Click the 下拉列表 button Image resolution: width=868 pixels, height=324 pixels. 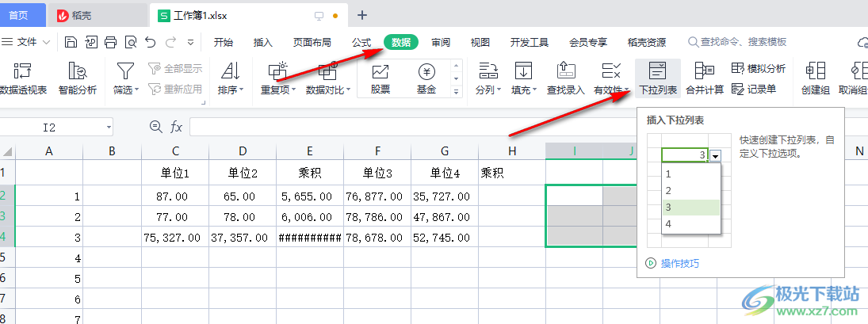[658, 78]
